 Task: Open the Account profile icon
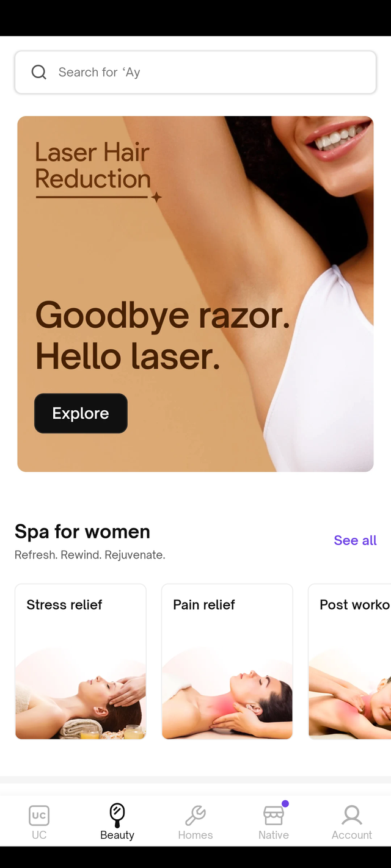(x=352, y=815)
